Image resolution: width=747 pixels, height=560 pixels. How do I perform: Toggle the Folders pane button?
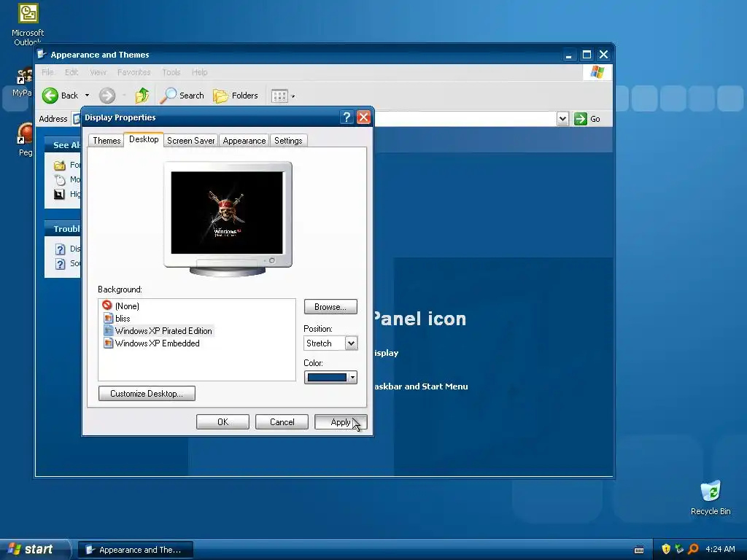236,96
